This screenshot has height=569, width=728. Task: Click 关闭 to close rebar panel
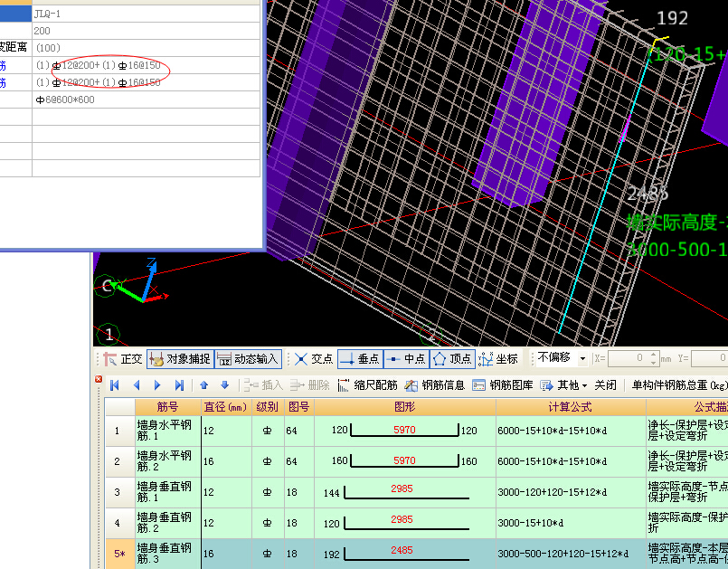pos(605,385)
